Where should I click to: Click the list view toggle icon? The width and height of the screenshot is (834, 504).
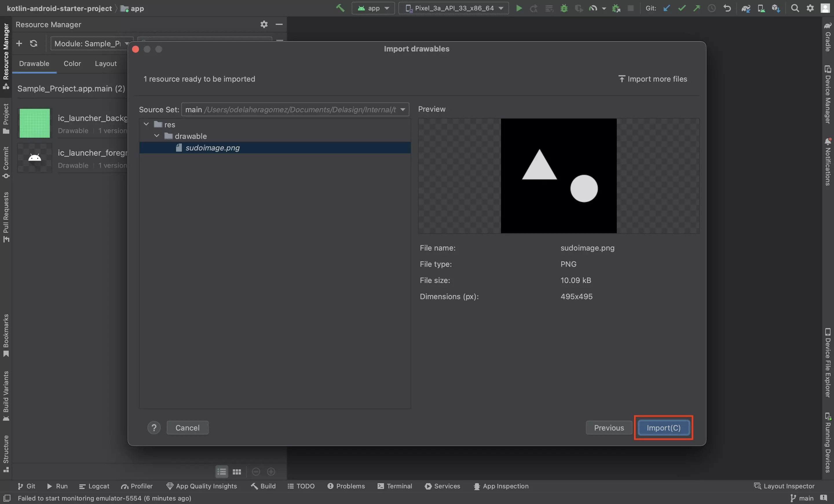click(221, 471)
